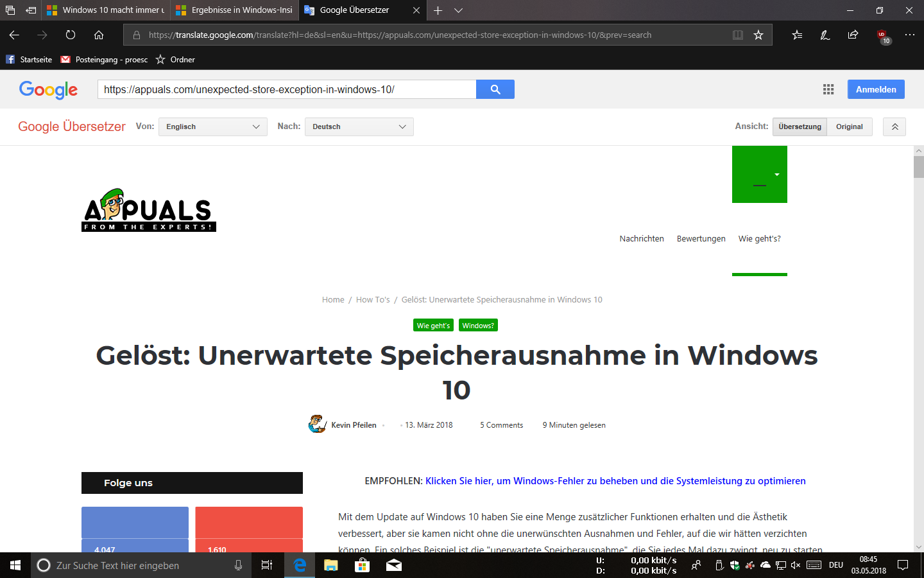Share this page via share icon
Viewport: 924px width, 578px height.
coord(853,35)
